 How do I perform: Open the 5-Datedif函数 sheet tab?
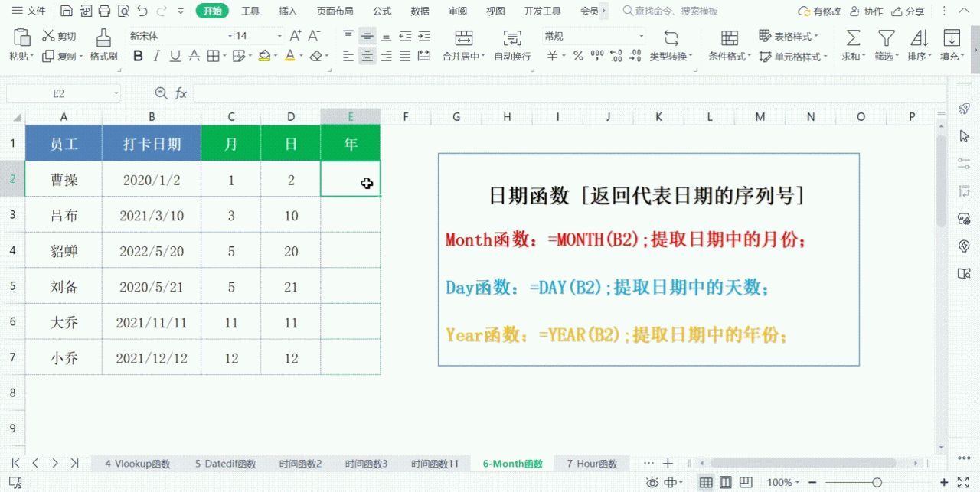coord(225,464)
